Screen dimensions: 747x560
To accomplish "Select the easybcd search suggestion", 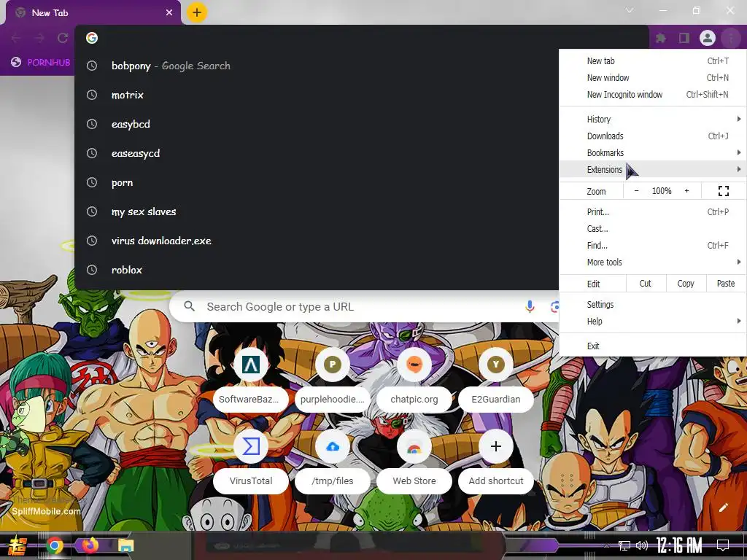I will (x=317, y=124).
